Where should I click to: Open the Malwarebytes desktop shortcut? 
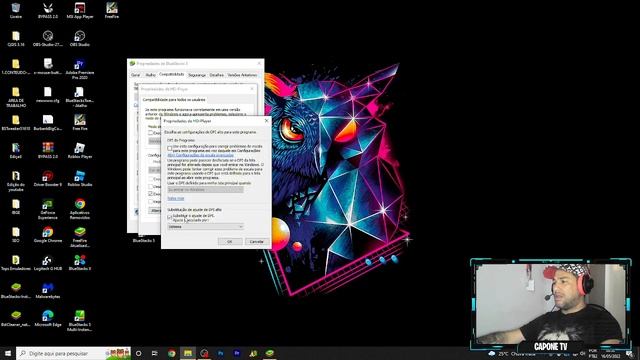[x=48, y=291]
